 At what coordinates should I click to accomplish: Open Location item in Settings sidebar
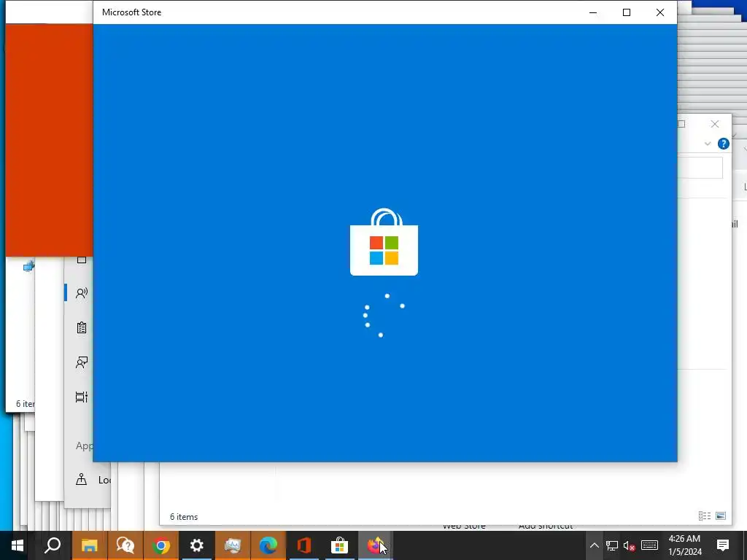click(x=93, y=480)
